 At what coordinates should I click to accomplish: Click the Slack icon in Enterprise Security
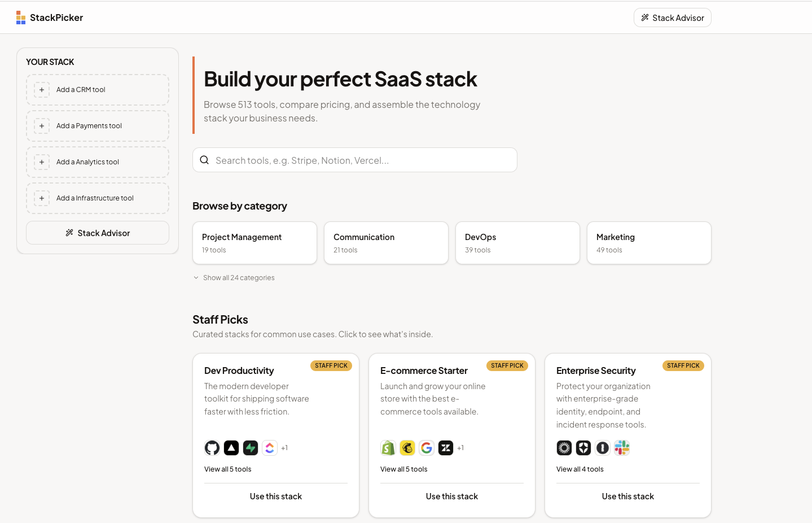coord(622,447)
